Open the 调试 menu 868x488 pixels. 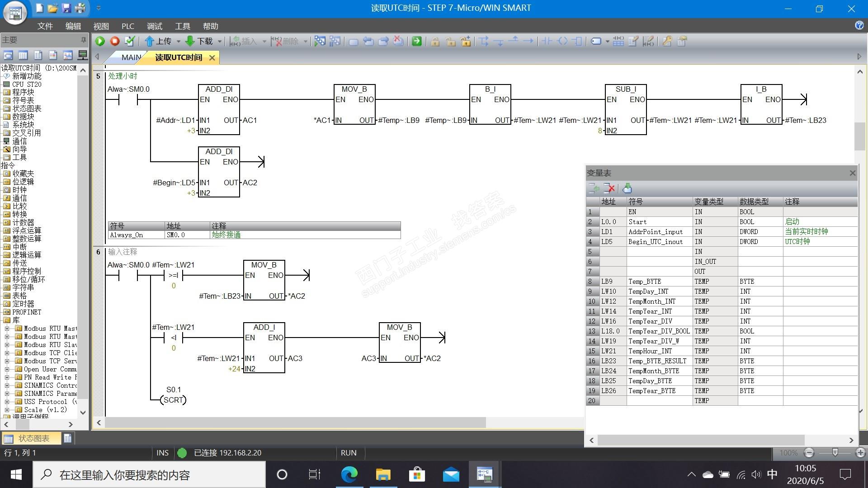tap(154, 26)
